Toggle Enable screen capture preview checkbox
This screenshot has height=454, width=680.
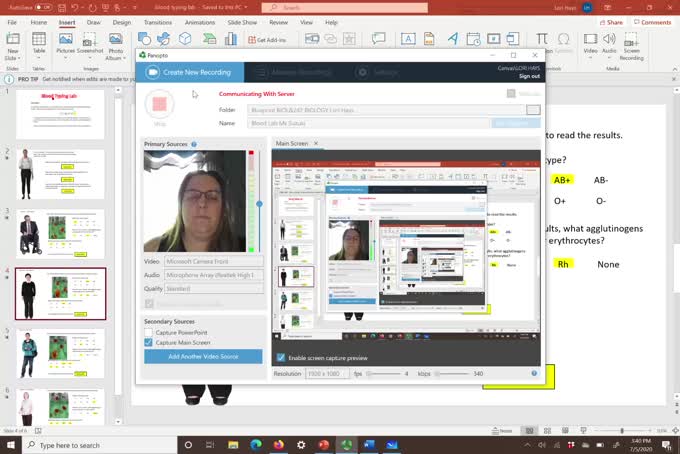pyautogui.click(x=281, y=357)
